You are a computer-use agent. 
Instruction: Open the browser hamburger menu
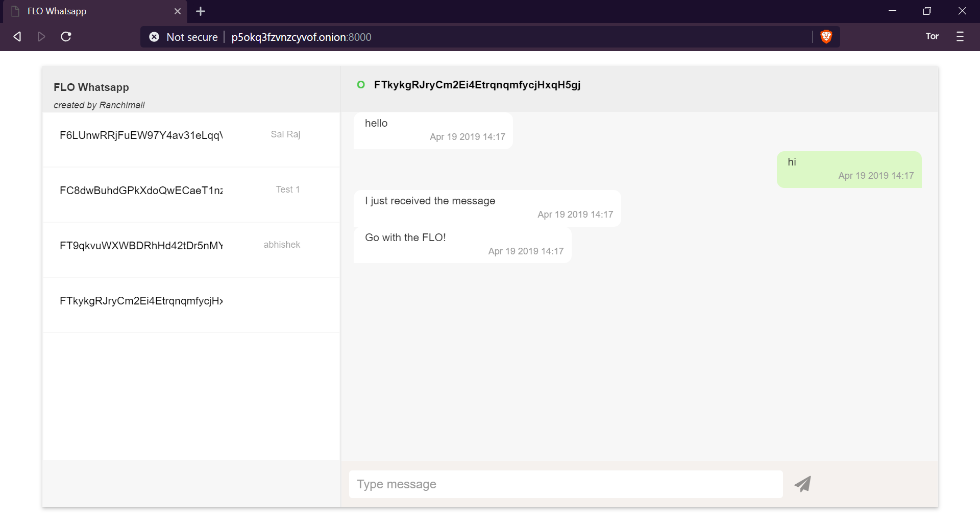(961, 36)
